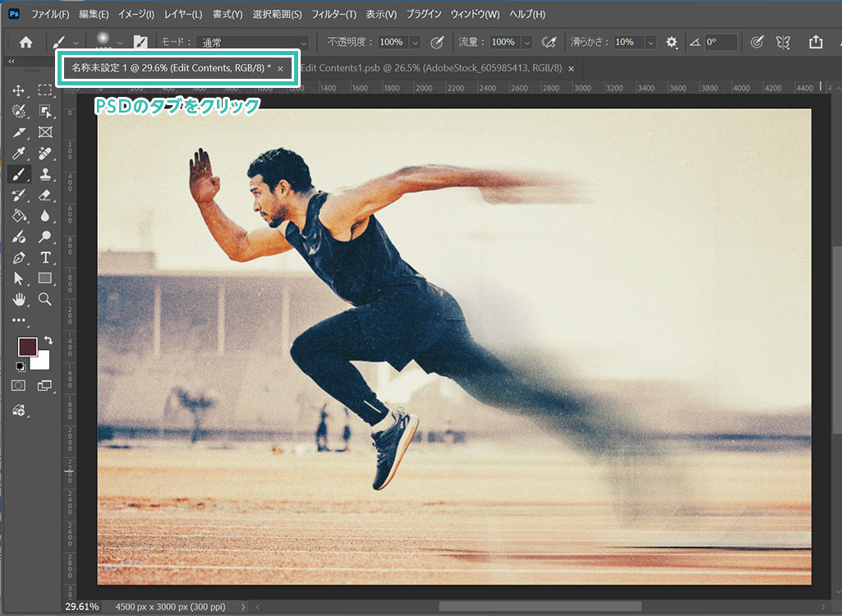The width and height of the screenshot is (842, 616).
Task: Select the Eraser tool
Action: [45, 195]
